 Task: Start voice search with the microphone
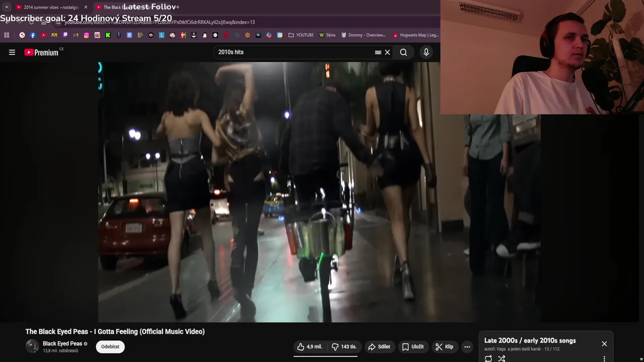click(426, 52)
